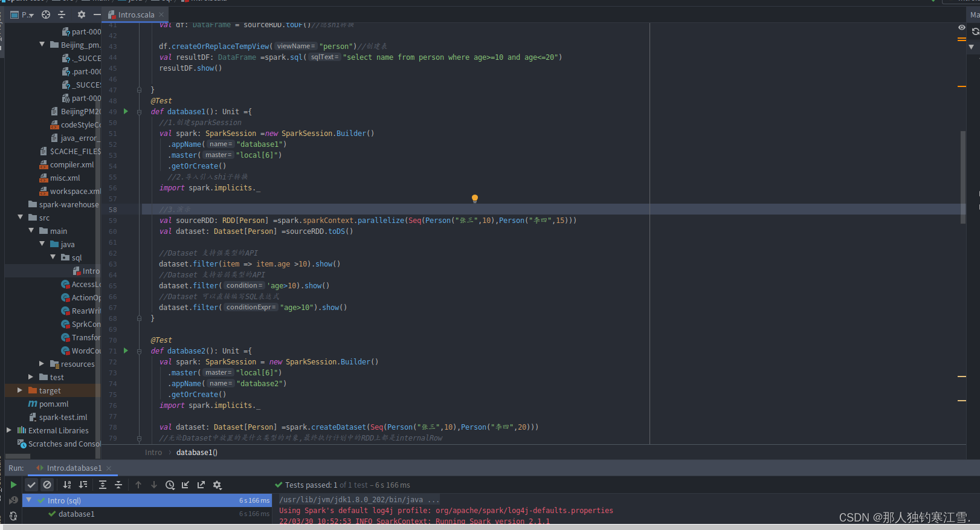
Task: Import test results icon
Action: coord(185,485)
